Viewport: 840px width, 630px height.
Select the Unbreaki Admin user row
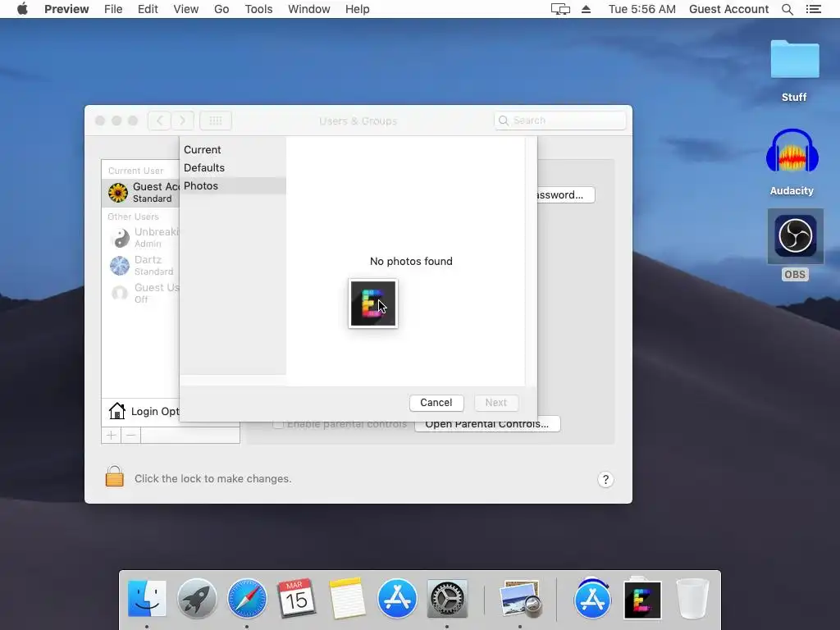[140, 237]
